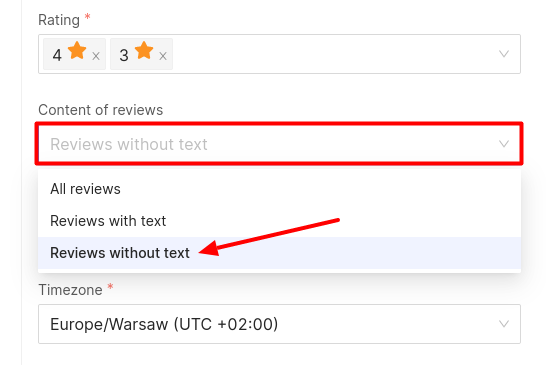Expand the Rating dropdown arrow
Viewport: 546px width, 365px height.
504,54
